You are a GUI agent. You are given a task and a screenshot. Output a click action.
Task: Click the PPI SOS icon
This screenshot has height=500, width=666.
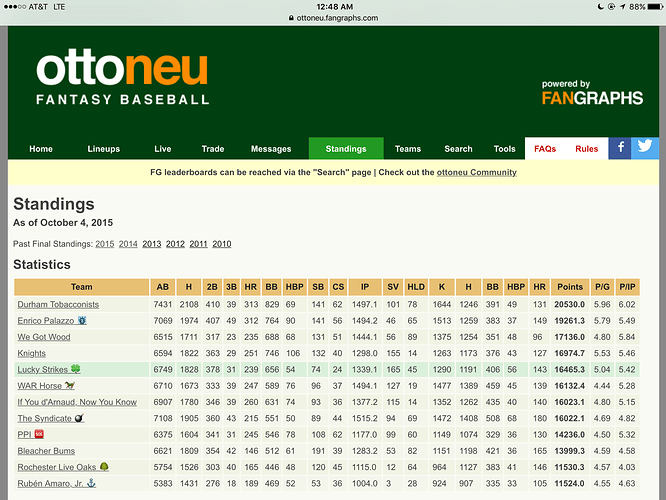[x=39, y=434]
